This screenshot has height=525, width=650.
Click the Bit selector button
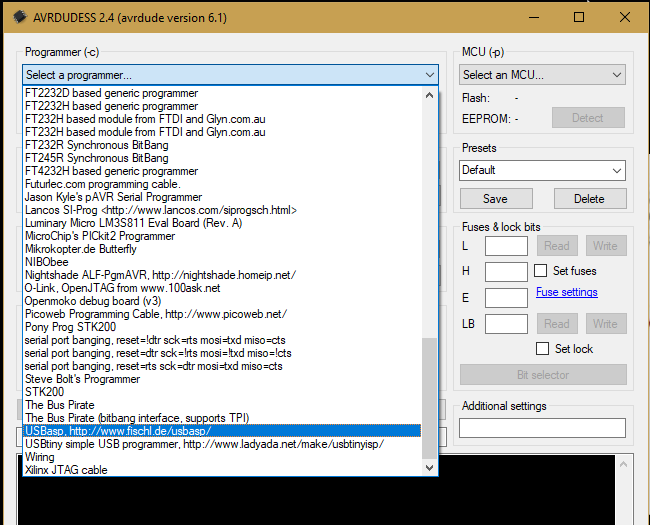[x=543, y=375]
